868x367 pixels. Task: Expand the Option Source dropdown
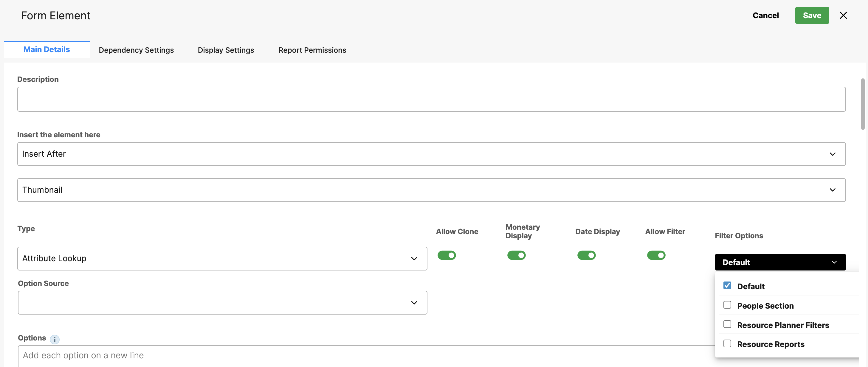point(222,302)
